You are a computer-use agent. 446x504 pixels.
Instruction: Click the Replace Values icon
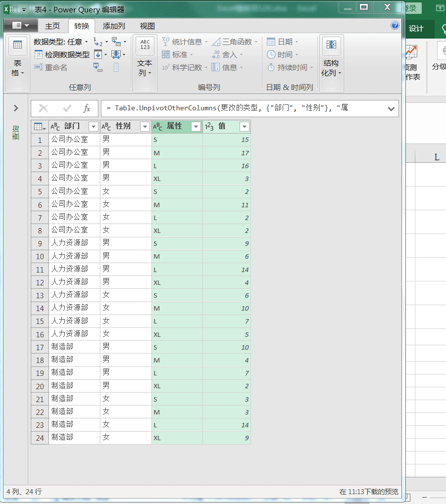98,42
